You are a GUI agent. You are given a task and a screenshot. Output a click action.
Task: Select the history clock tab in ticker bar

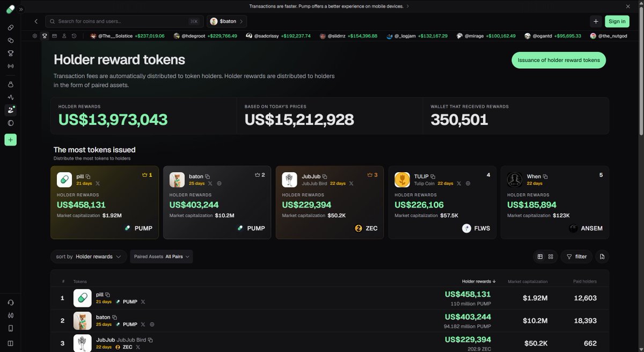[74, 36]
